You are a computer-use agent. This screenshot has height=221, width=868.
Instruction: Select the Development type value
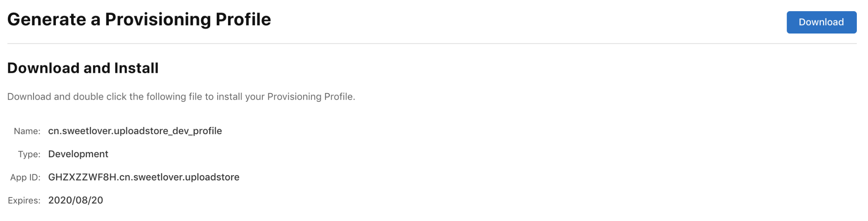(78, 154)
